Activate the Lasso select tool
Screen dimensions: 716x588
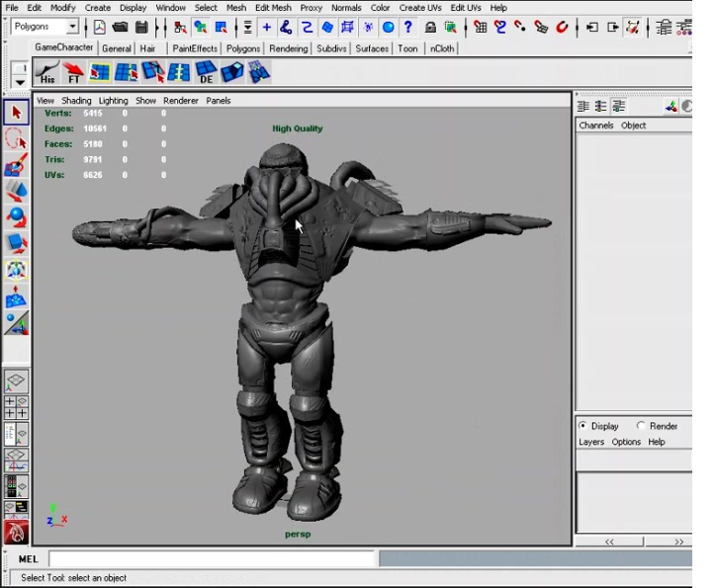(17, 138)
